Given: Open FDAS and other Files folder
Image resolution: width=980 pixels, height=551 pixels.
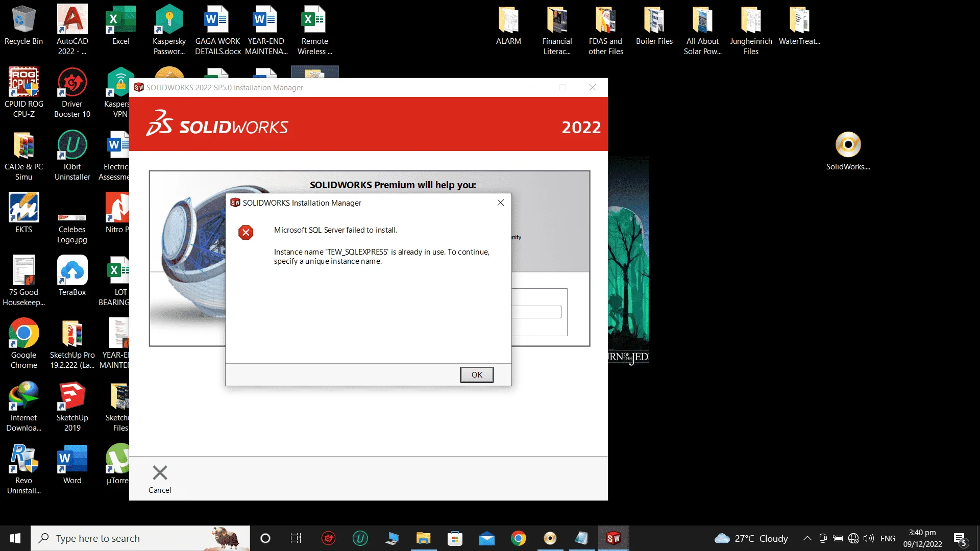Looking at the screenshot, I should pos(605,30).
